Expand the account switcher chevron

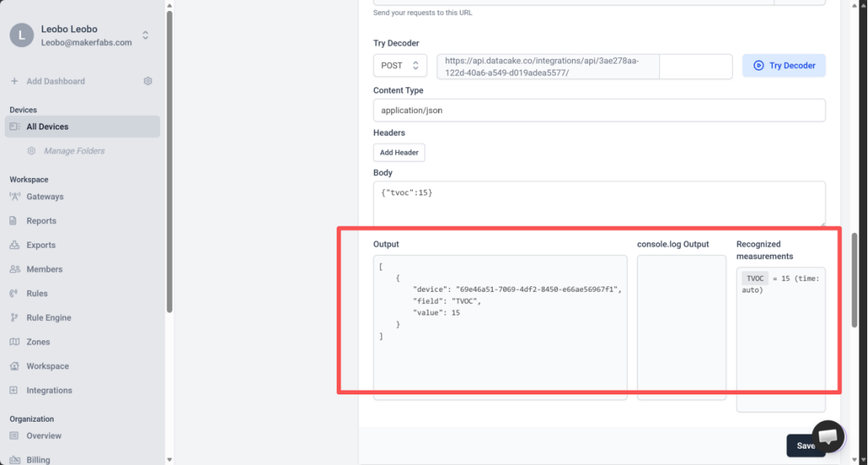pos(145,35)
